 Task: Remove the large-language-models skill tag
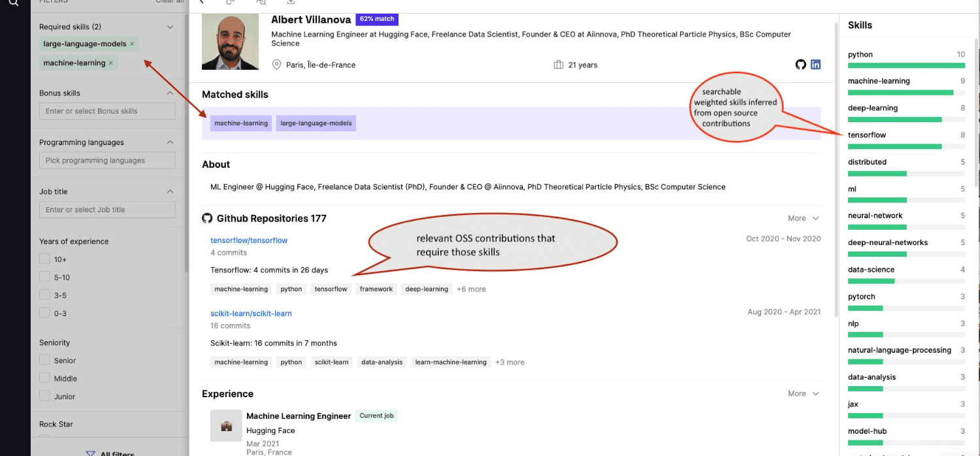tap(132, 44)
